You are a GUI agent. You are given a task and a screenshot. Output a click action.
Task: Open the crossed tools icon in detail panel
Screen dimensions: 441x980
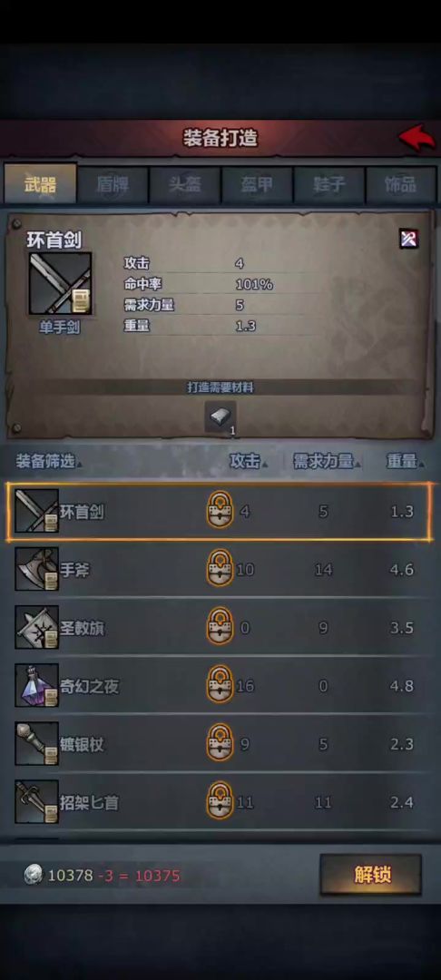tap(409, 238)
